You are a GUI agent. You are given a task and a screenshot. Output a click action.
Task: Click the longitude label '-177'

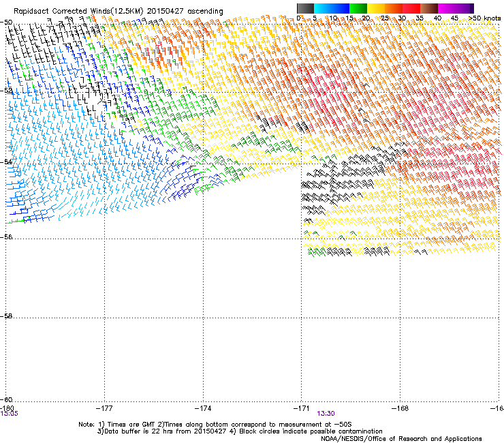(104, 408)
